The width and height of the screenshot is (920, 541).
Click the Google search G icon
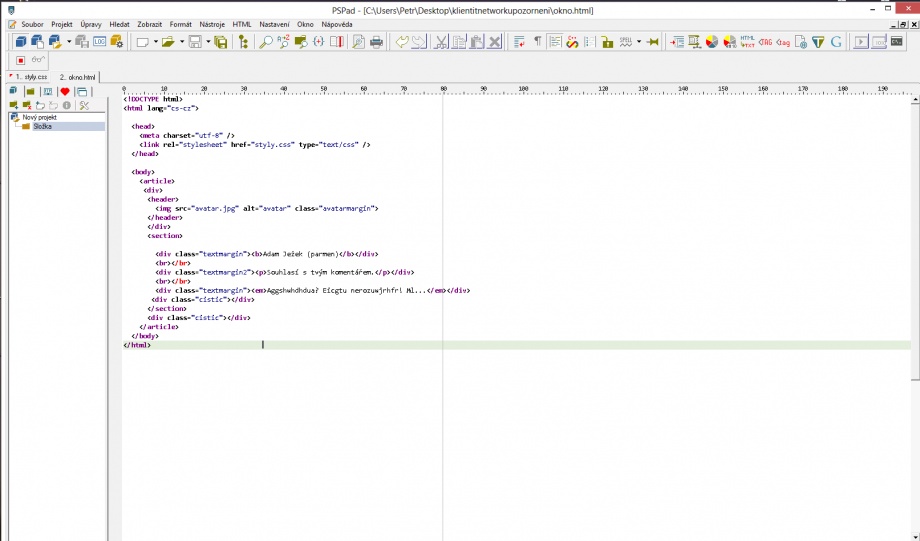click(835, 42)
